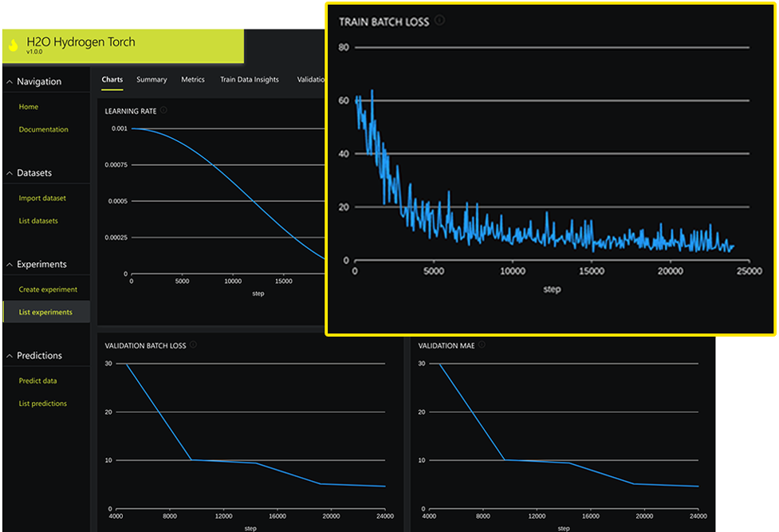Click the H2O flame logo icon
Viewport: 779px width, 532px height.
[x=13, y=46]
